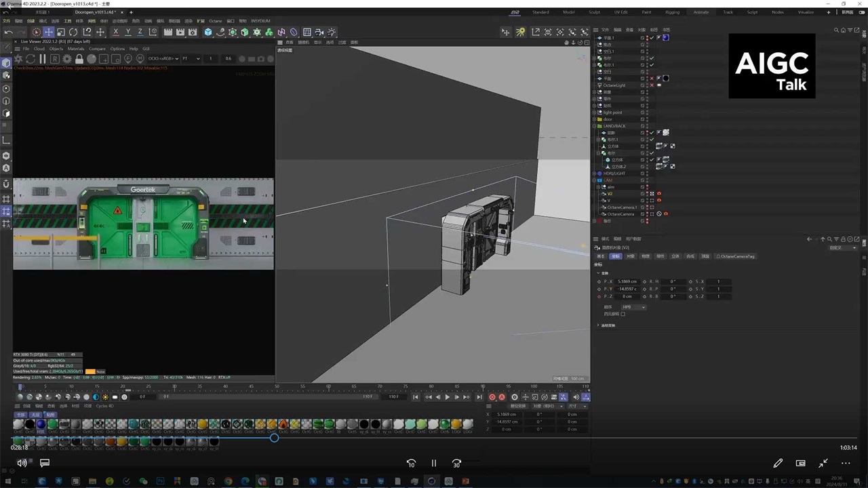Open the Octane menu in menu bar

click(215, 21)
